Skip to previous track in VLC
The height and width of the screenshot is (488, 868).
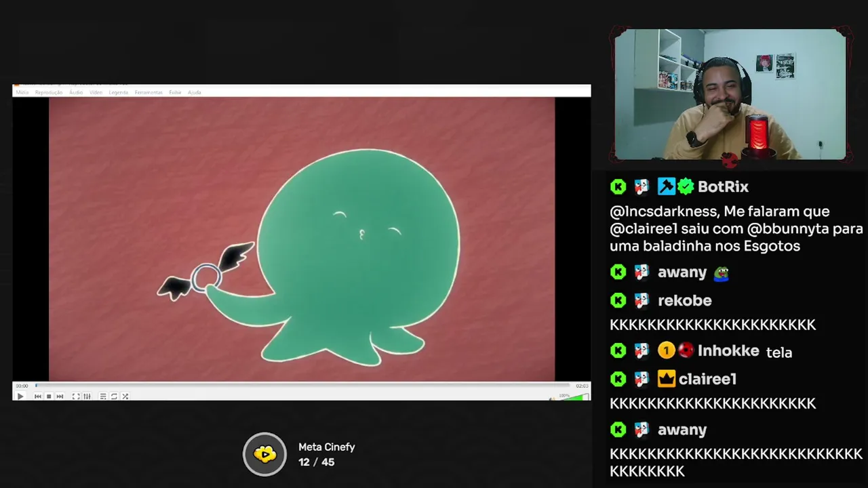pos(38,396)
